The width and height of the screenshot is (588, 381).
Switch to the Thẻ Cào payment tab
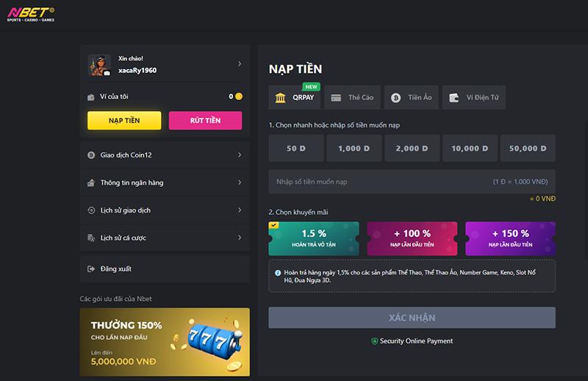coord(352,97)
